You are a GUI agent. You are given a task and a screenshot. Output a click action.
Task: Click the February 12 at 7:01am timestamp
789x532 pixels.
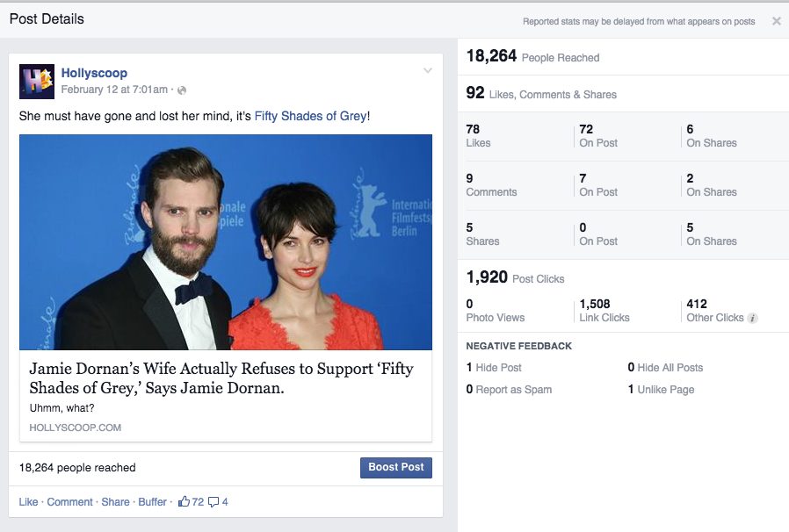click(x=114, y=90)
